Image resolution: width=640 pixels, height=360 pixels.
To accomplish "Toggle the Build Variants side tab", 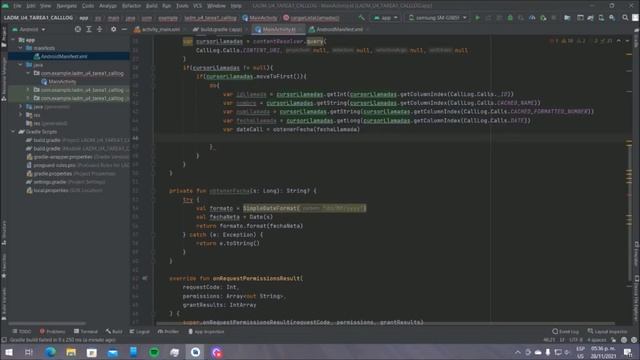I will (x=4, y=304).
